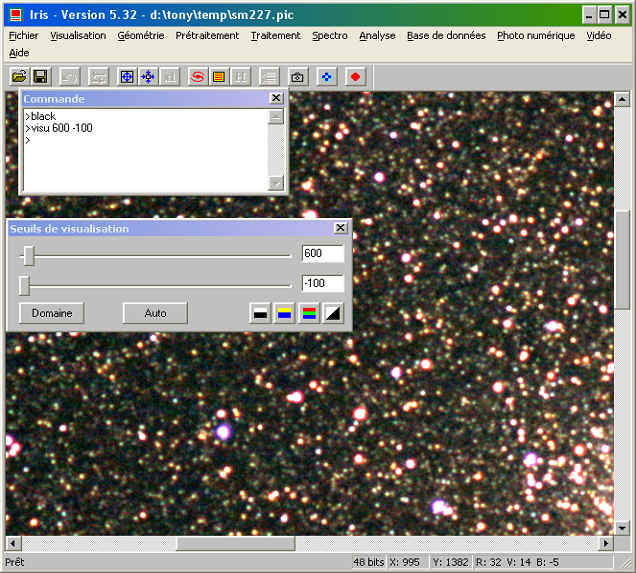
Task: Select the yellow-blue palette icon
Action: click(284, 313)
